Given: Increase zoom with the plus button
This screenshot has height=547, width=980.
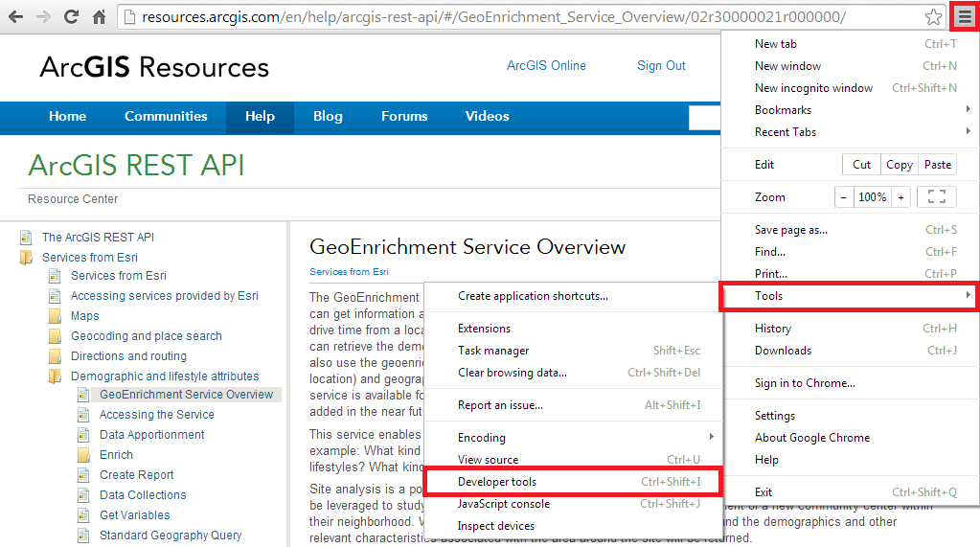Looking at the screenshot, I should click(x=901, y=197).
